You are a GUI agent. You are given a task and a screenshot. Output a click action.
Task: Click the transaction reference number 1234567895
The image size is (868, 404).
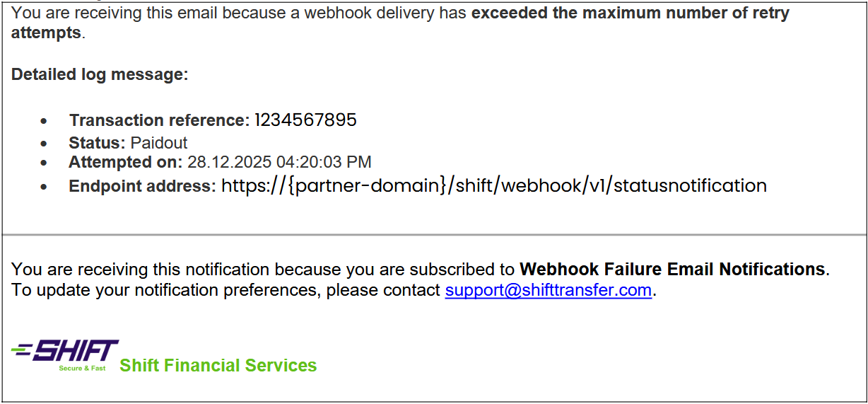point(305,120)
